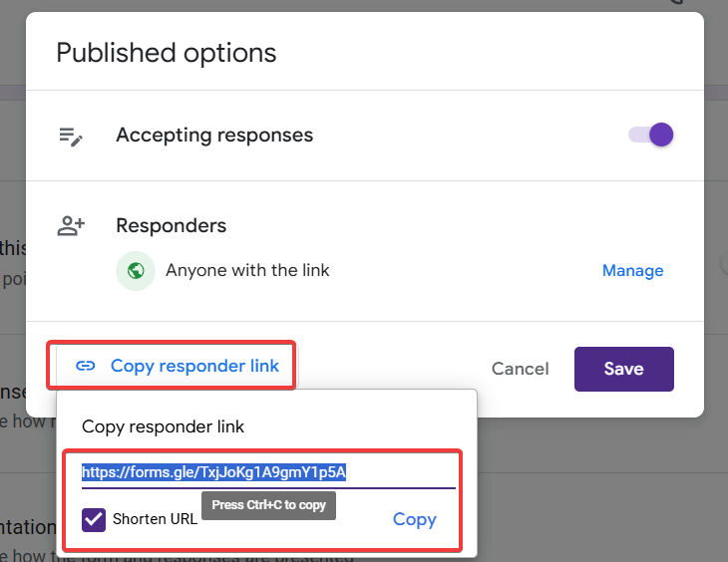
Task: Click the Shorten URL label text
Action: [x=155, y=519]
